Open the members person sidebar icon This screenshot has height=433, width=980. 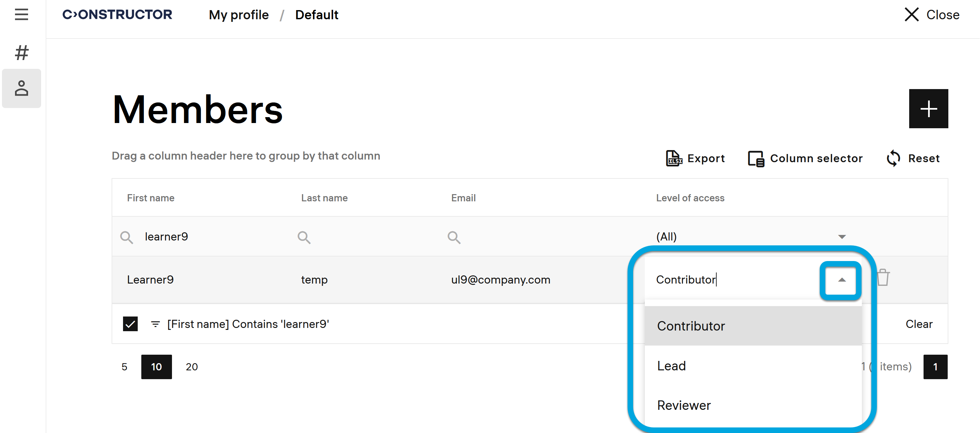tap(21, 88)
